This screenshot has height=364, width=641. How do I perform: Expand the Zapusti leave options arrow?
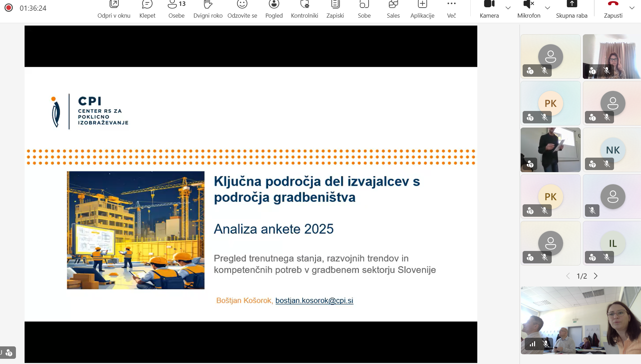pyautogui.click(x=632, y=8)
